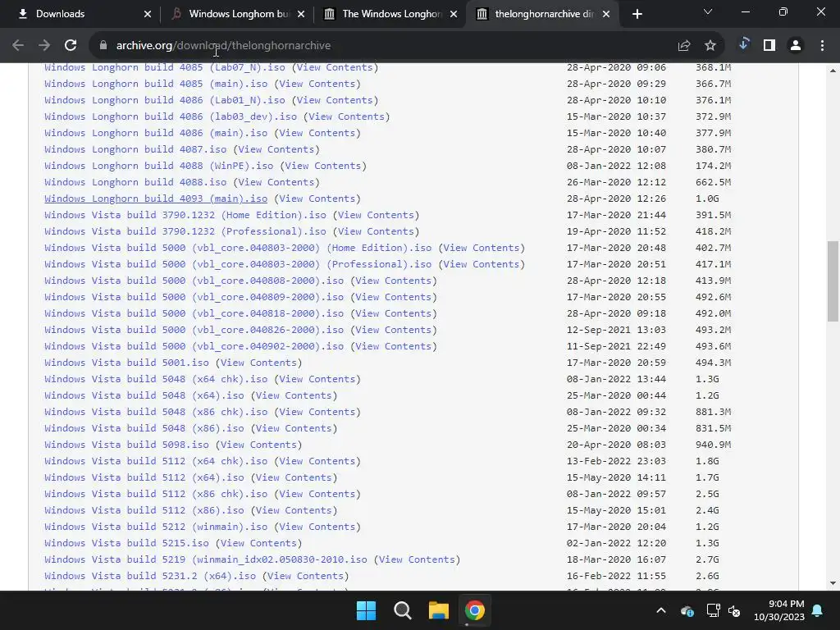The height and width of the screenshot is (630, 840).
Task: View Contents of Longhorn build 4088.iso
Action: pos(276,182)
